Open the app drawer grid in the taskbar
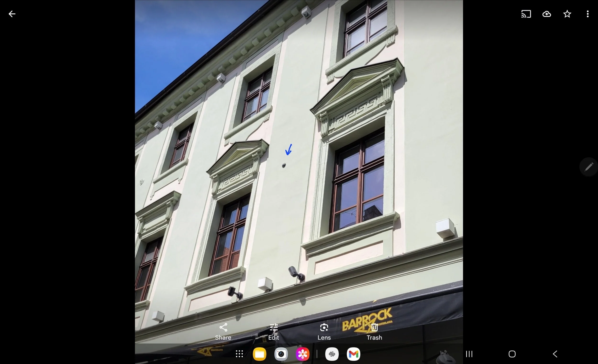The height and width of the screenshot is (364, 598). point(239,354)
